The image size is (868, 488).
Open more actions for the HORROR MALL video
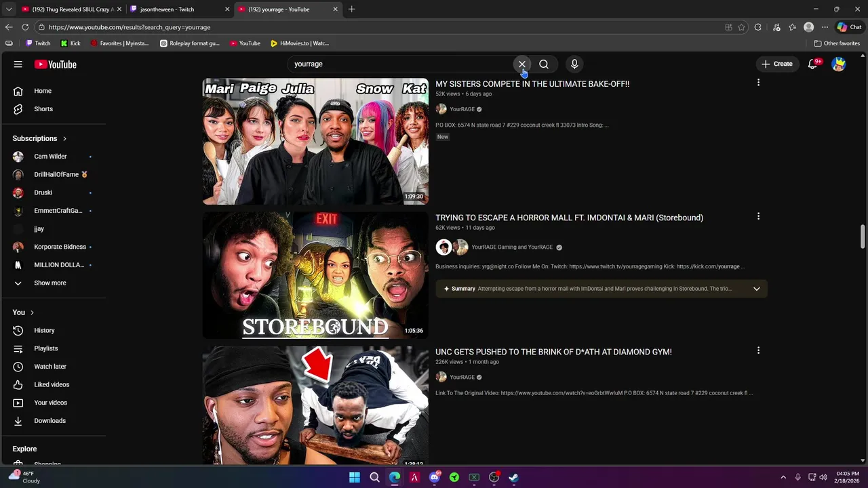(758, 216)
